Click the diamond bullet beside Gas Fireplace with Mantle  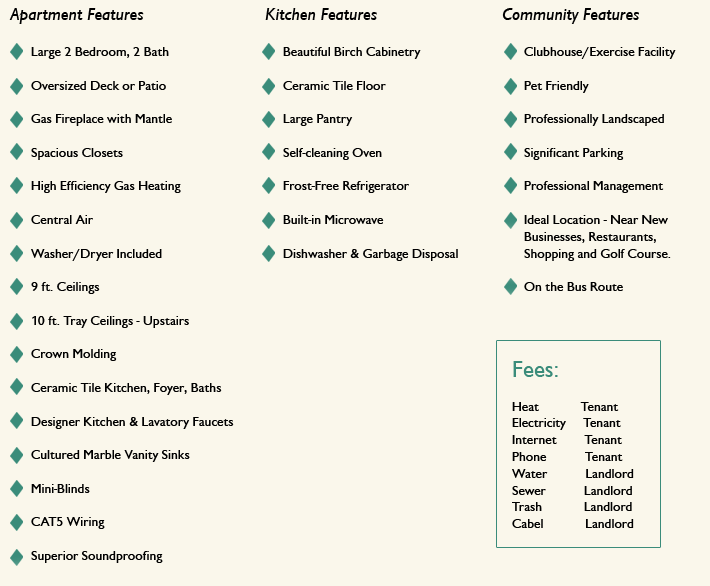pos(17,119)
